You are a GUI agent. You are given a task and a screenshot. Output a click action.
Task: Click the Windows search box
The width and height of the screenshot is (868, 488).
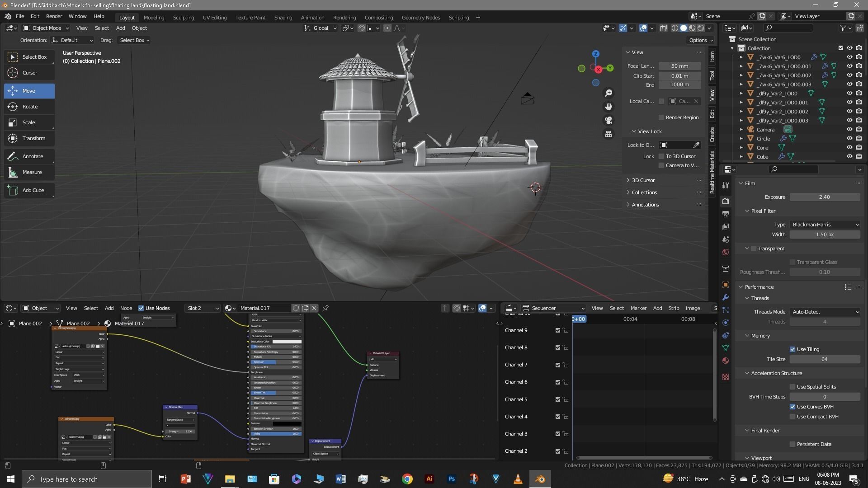87,479
